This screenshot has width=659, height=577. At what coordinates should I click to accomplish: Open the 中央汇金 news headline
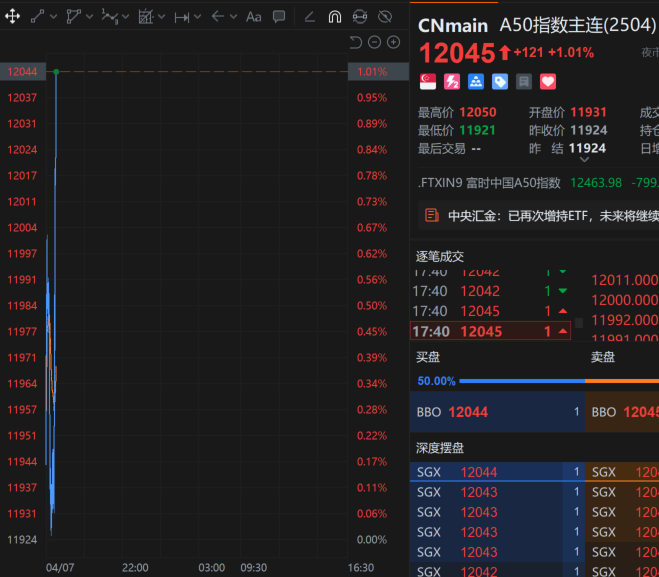554,216
